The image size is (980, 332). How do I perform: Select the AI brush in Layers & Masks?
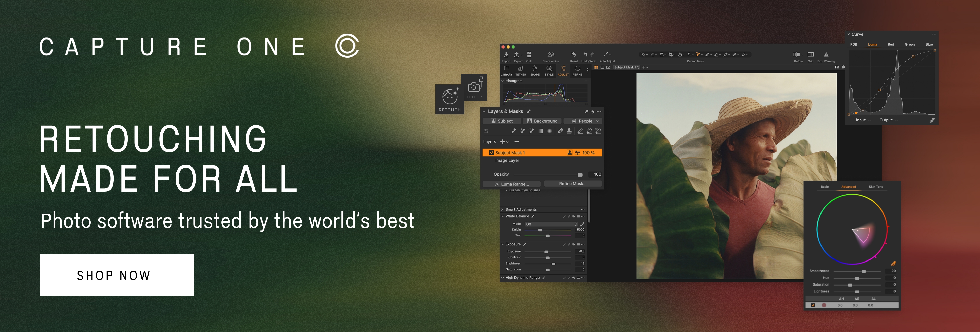pos(531,131)
